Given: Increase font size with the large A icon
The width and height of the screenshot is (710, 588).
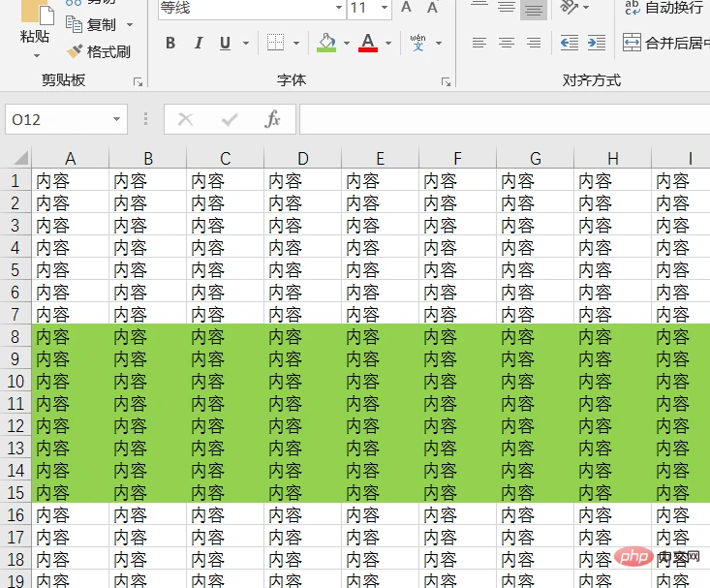Looking at the screenshot, I should 406,7.
